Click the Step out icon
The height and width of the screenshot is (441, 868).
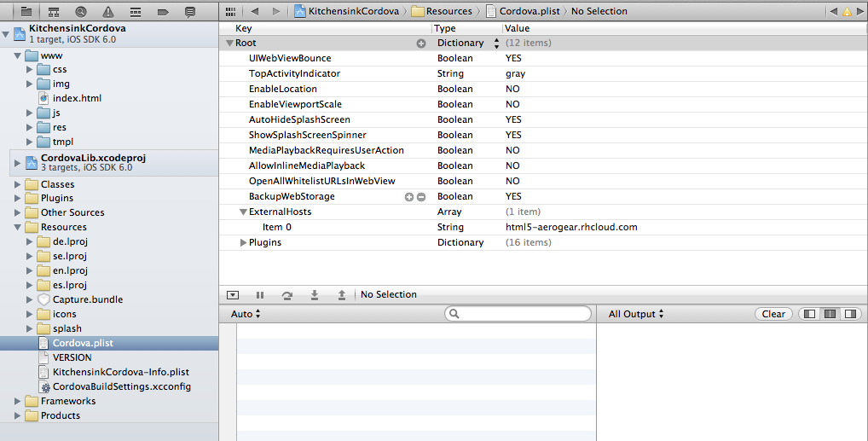click(x=342, y=295)
